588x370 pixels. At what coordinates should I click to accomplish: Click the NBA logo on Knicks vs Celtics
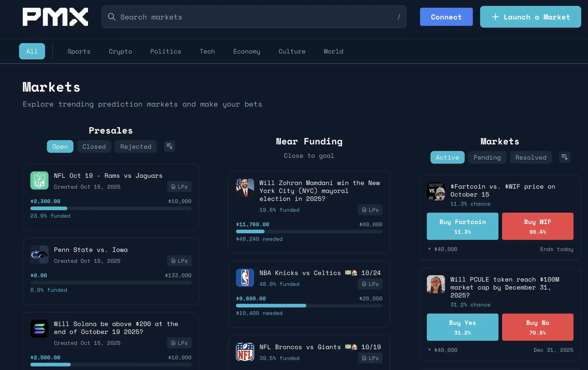click(x=245, y=277)
